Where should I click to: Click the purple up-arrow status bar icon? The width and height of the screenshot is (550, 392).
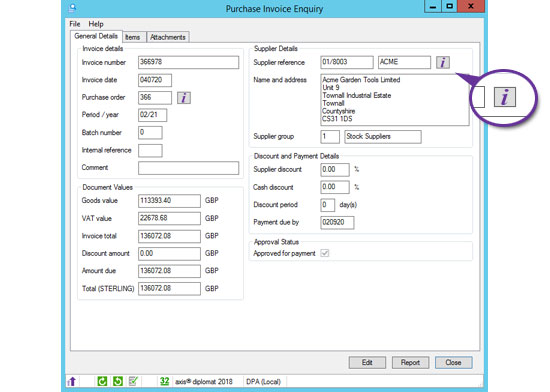(x=72, y=381)
